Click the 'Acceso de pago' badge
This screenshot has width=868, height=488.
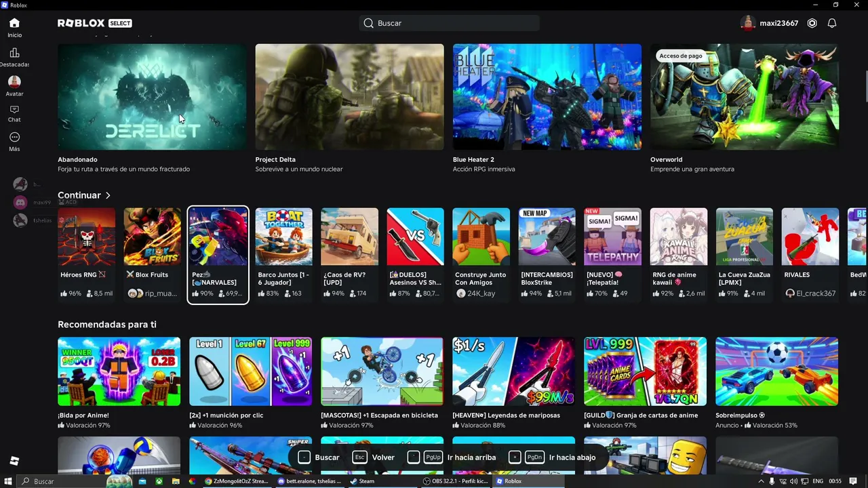681,56
